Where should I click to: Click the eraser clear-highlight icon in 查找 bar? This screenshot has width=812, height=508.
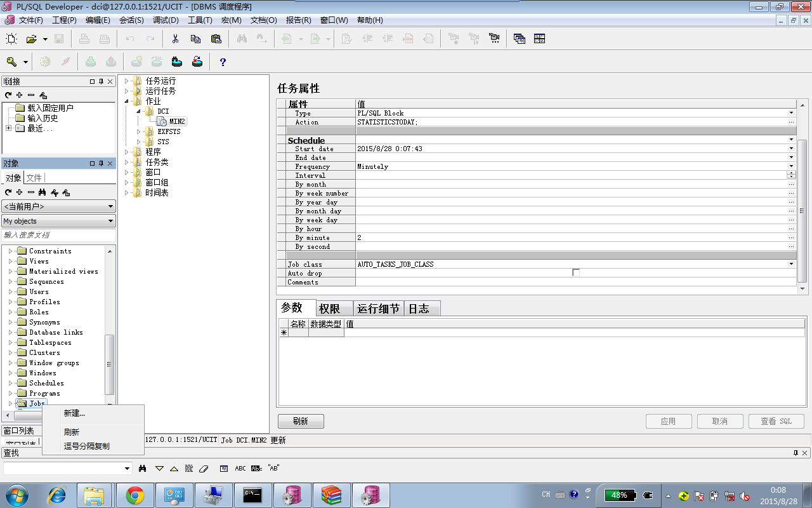click(204, 468)
